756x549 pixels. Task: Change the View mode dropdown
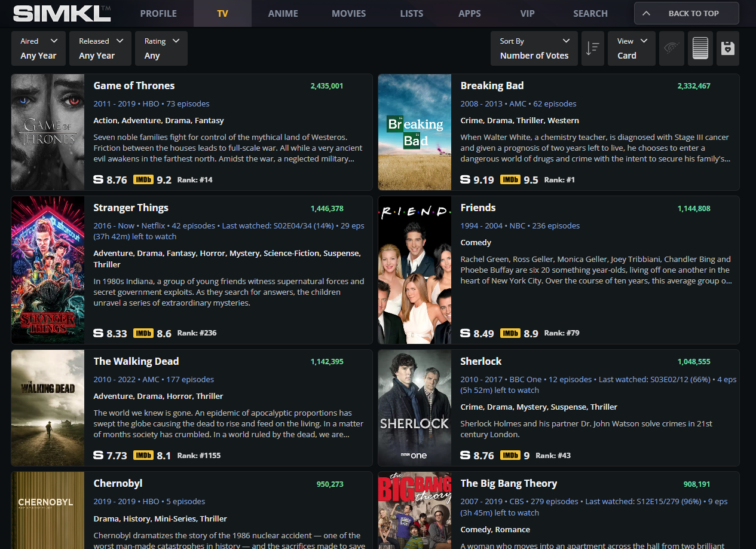tap(632, 48)
